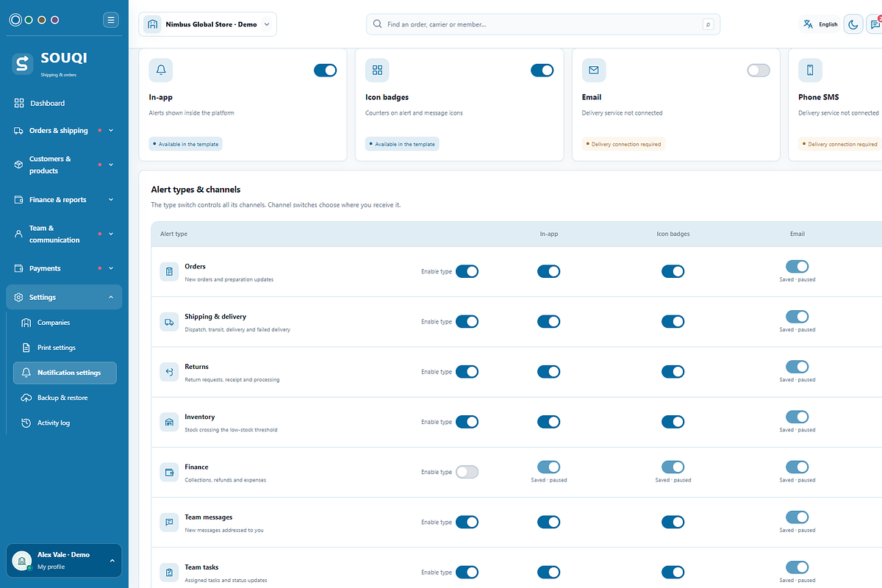The width and height of the screenshot is (882, 588).
Task: Click the Returns arrow row icon
Action: (169, 372)
